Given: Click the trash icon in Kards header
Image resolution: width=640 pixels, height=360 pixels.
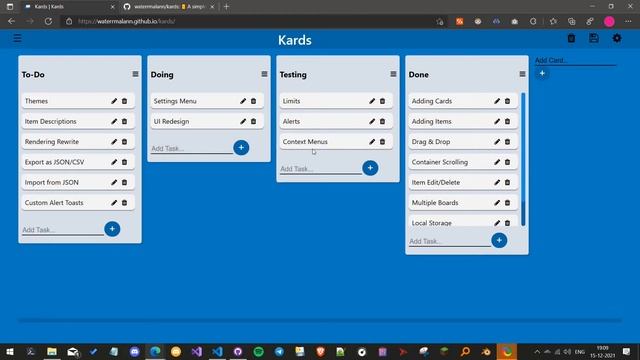Looking at the screenshot, I should (x=571, y=38).
